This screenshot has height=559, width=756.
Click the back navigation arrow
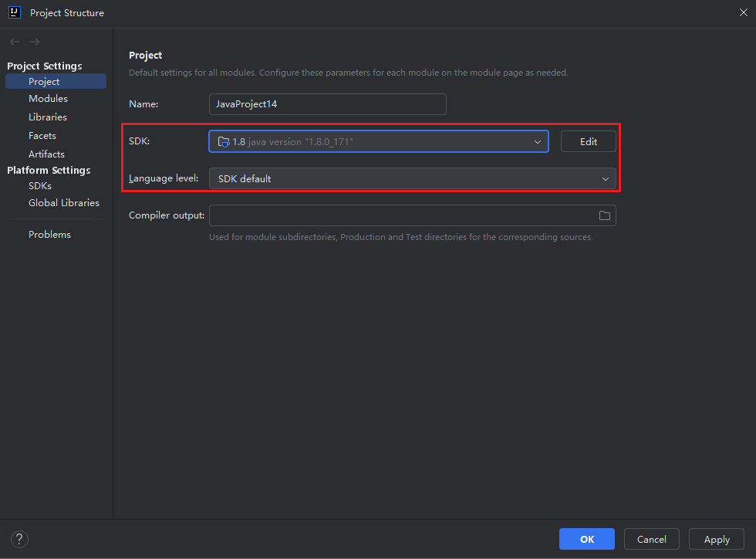15,42
